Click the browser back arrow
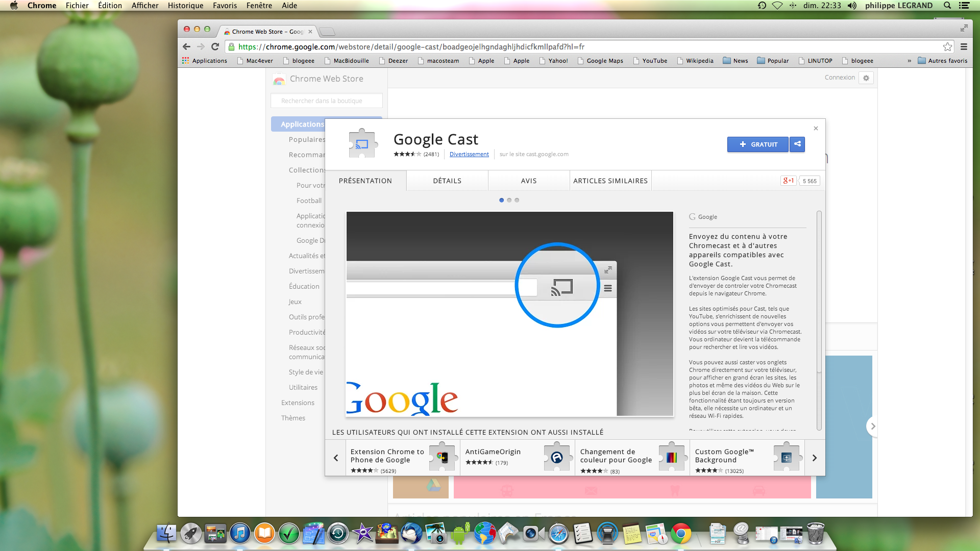Screen dimensions: 980x551 186,47
